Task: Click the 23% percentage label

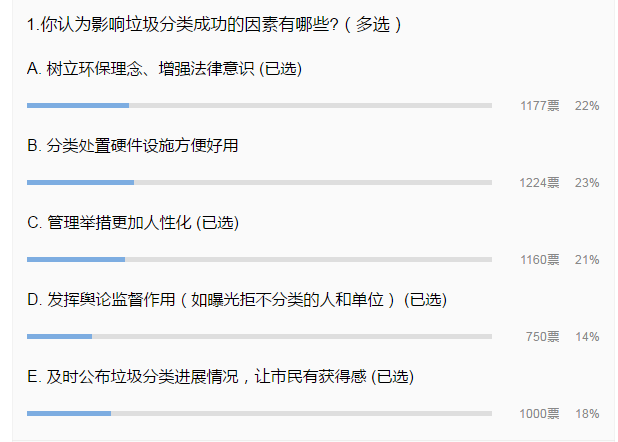Action: [587, 183]
